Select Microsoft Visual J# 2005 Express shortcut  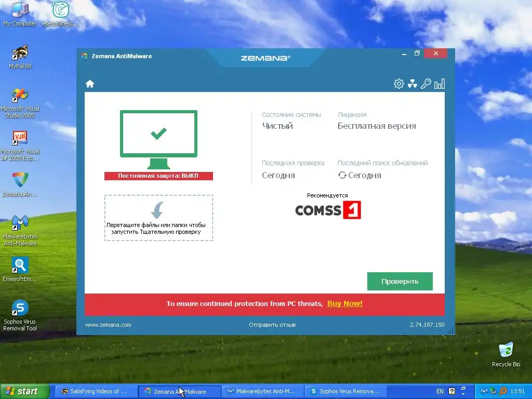(x=20, y=145)
